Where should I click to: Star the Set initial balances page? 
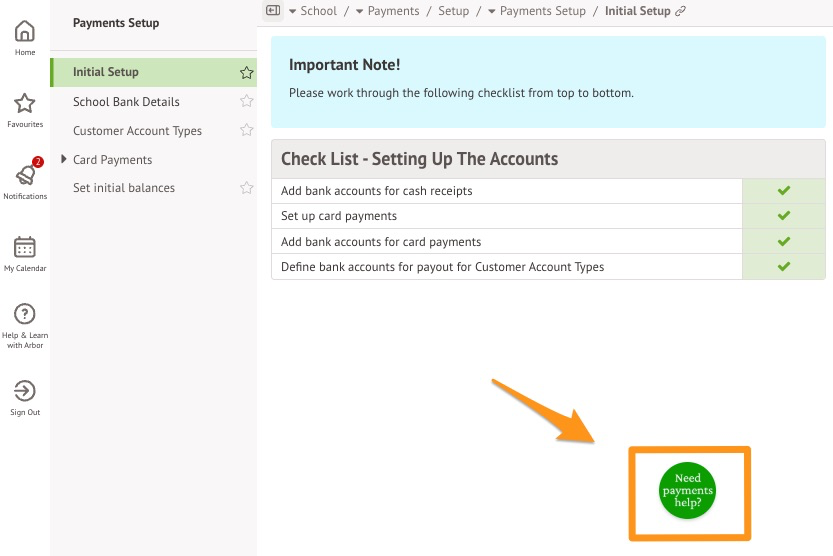(246, 188)
